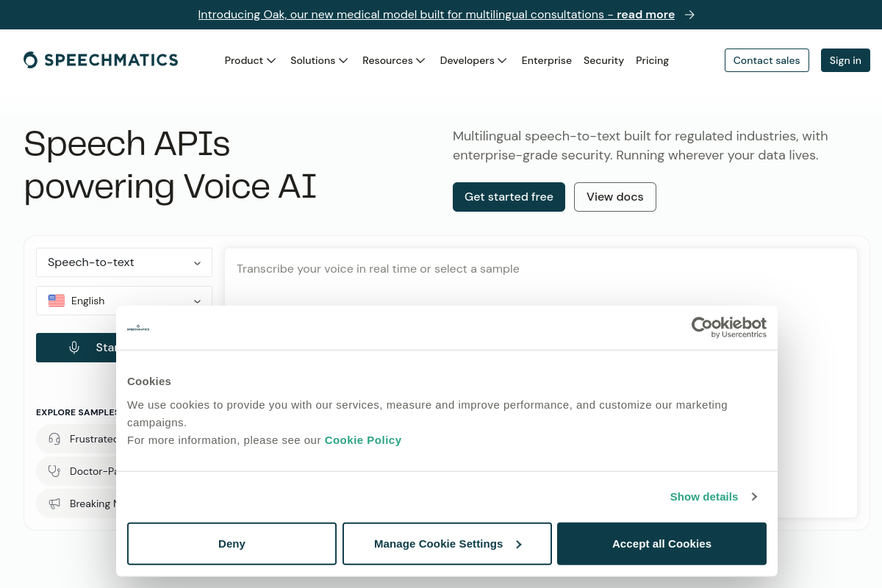
Task: Click Get started free
Action: [509, 197]
